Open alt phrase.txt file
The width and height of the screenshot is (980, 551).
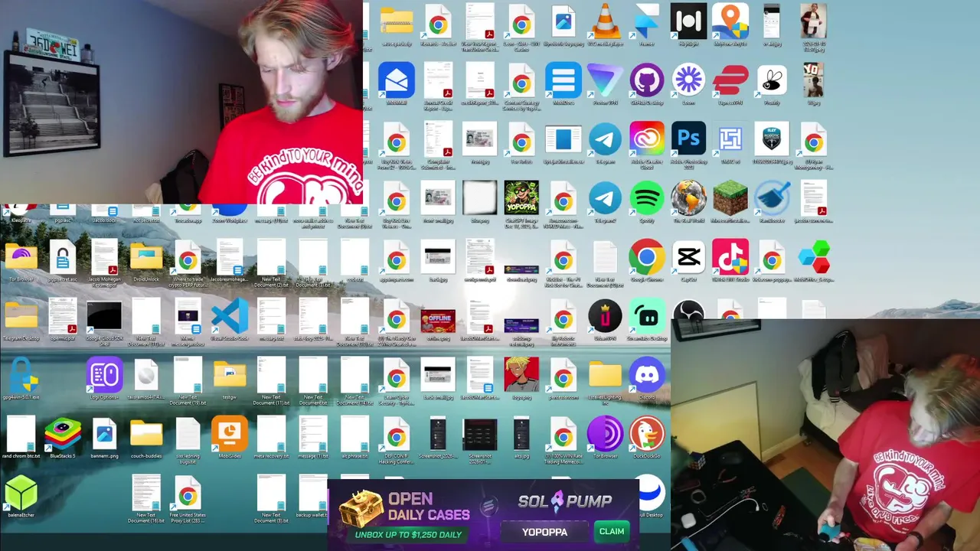coord(354,435)
